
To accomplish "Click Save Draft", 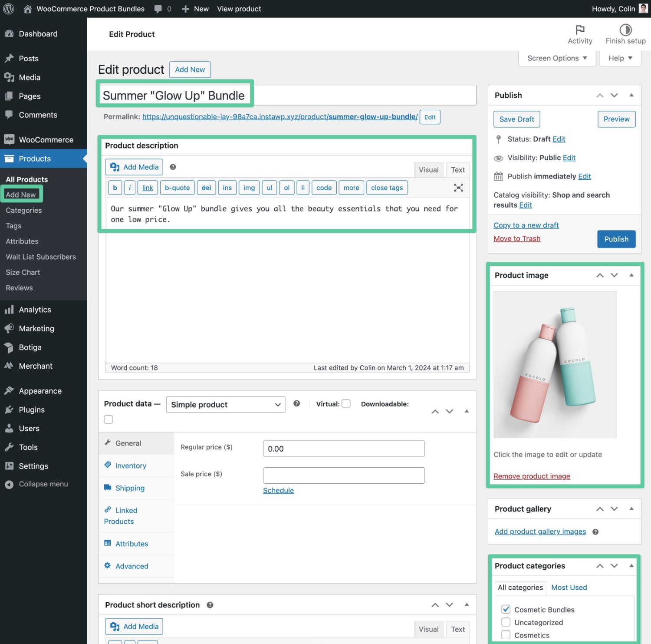I will tap(516, 119).
